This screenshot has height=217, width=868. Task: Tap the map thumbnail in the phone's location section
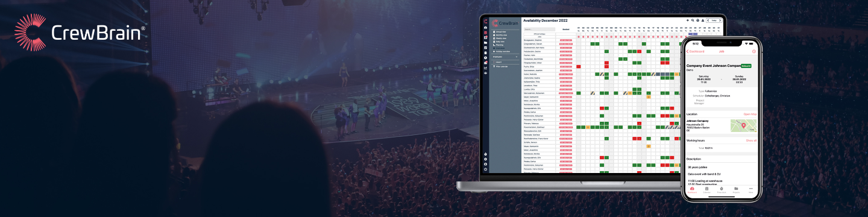(x=743, y=125)
